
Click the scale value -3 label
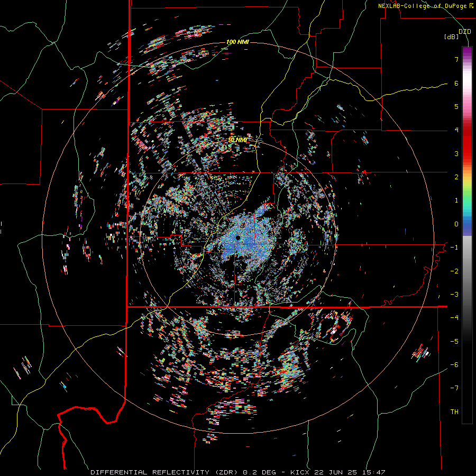[454, 295]
